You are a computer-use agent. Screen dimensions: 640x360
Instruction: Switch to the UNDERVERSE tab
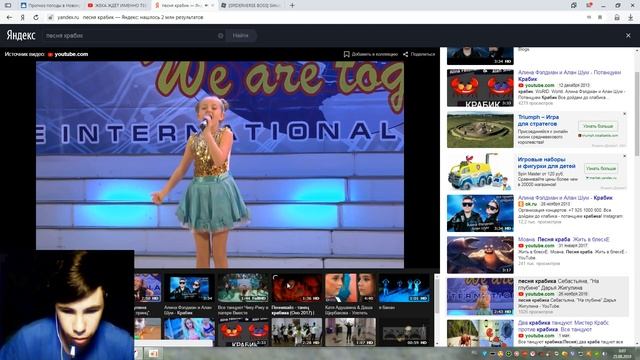(x=251, y=6)
